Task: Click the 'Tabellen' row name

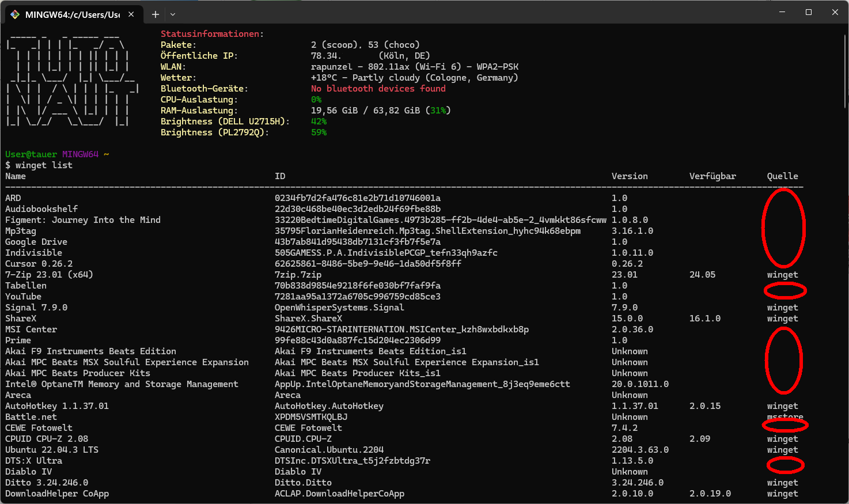Action: (26, 286)
